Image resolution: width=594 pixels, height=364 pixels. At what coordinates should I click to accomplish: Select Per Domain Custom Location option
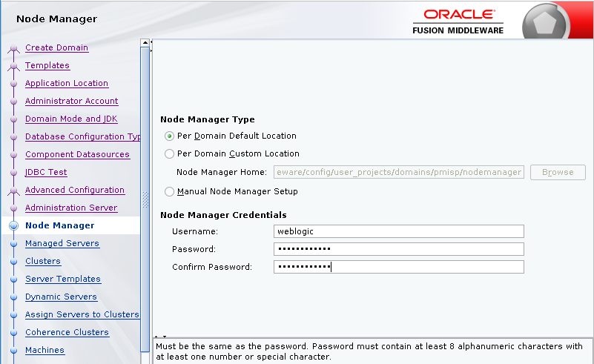coord(170,154)
